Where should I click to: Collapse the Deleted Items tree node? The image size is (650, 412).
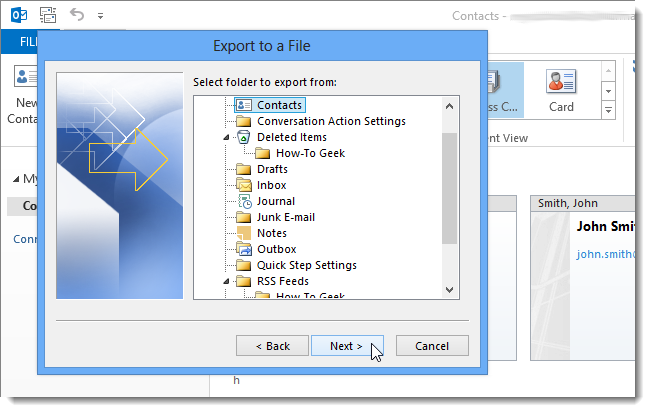tap(226, 137)
